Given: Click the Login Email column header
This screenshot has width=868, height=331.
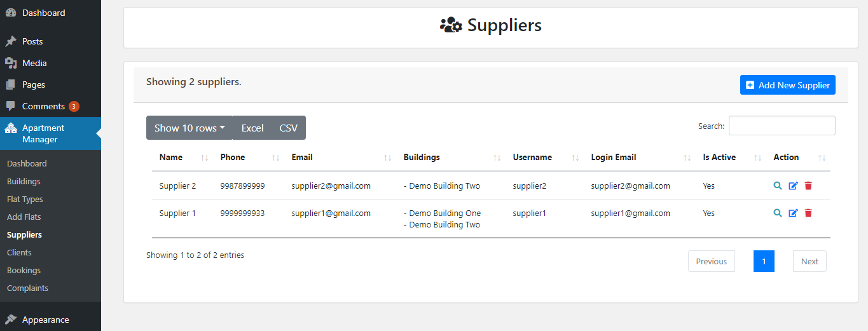Looking at the screenshot, I should tap(640, 158).
